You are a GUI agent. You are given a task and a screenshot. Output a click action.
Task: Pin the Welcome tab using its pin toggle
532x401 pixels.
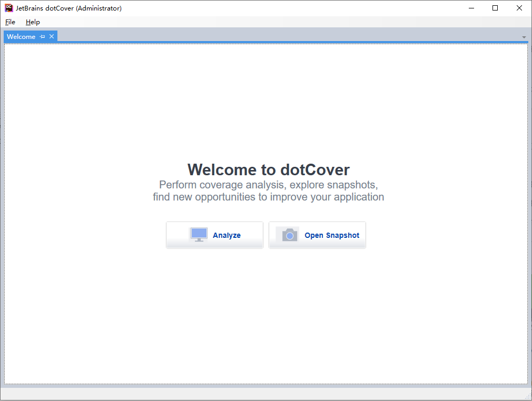pyautogui.click(x=43, y=36)
